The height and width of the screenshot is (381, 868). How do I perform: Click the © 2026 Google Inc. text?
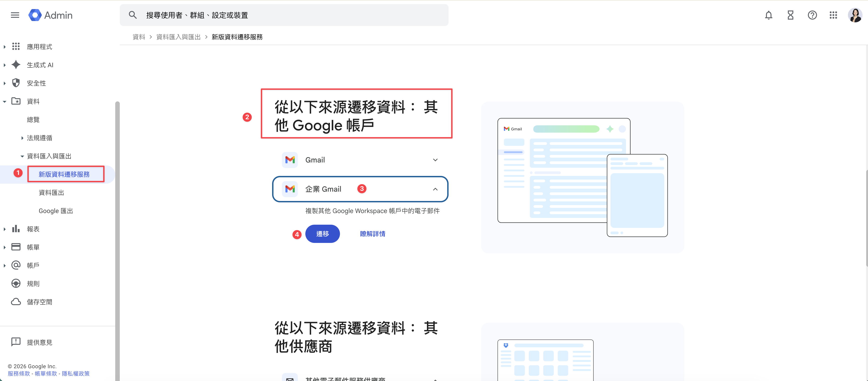32,366
